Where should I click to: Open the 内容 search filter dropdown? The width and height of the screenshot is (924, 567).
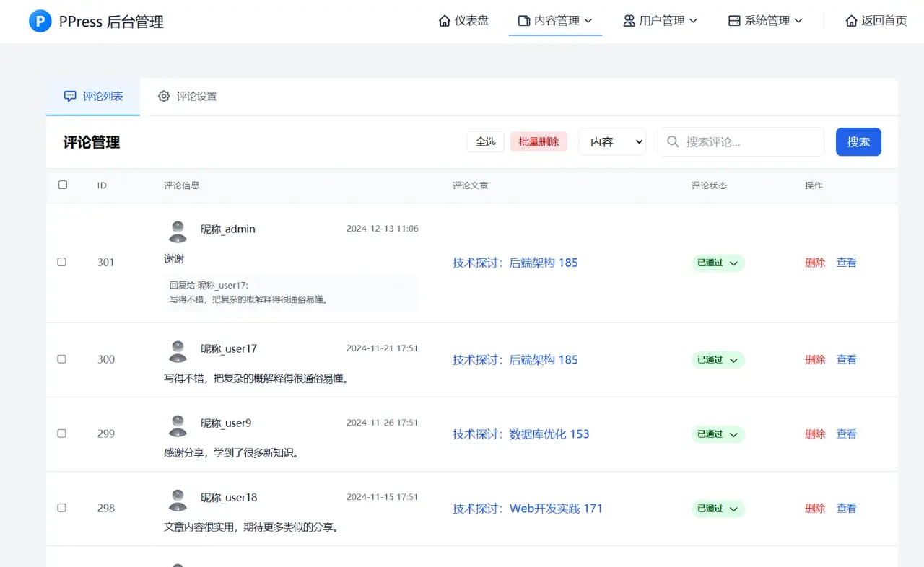point(611,141)
